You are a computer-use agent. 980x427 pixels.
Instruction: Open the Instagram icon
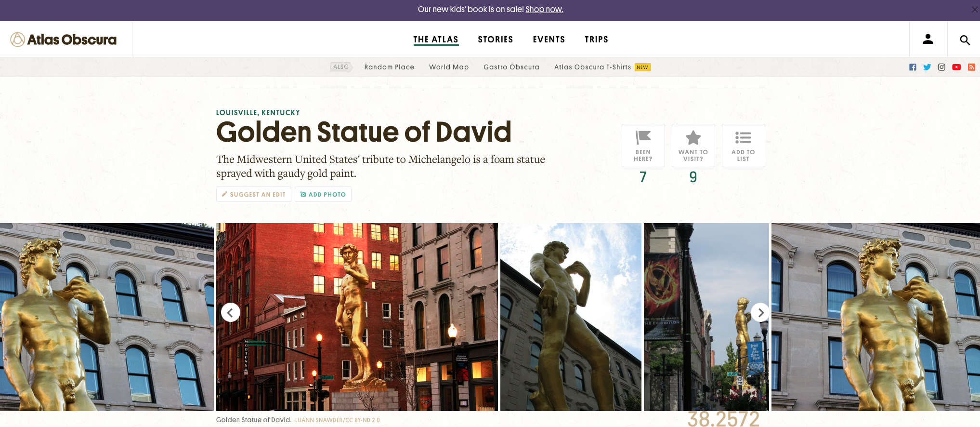[941, 67]
